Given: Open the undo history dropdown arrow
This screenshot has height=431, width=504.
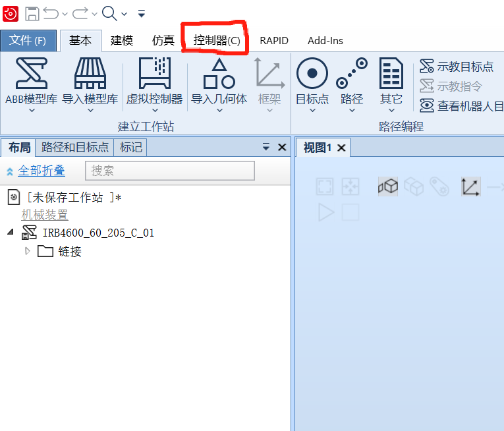Looking at the screenshot, I should pyautogui.click(x=65, y=14).
